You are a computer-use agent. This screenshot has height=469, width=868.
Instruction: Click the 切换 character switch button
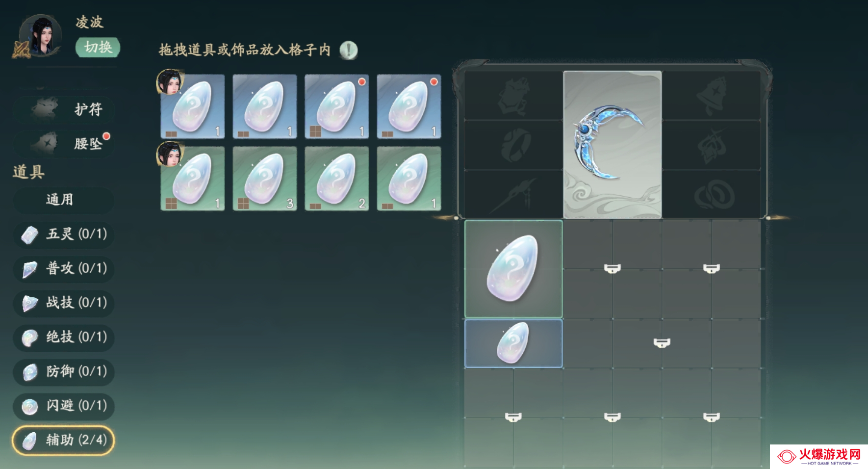coord(98,47)
